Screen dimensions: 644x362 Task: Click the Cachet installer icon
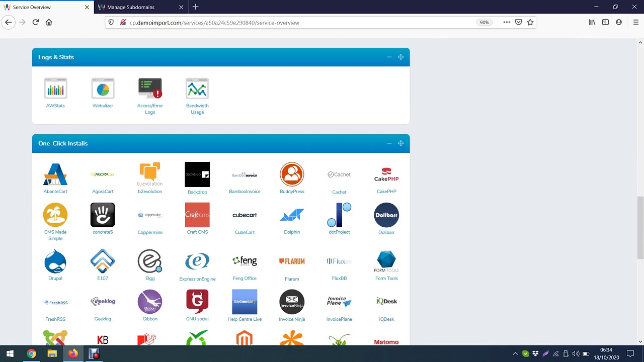(x=339, y=174)
